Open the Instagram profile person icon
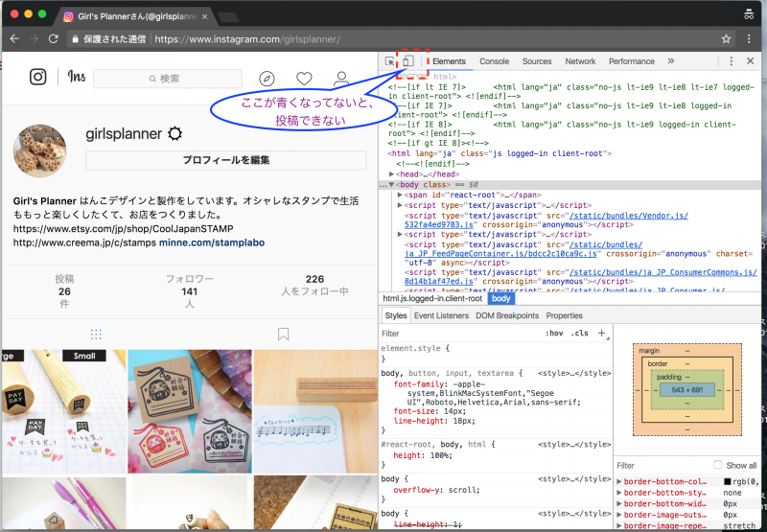The image size is (767, 532). 341,79
